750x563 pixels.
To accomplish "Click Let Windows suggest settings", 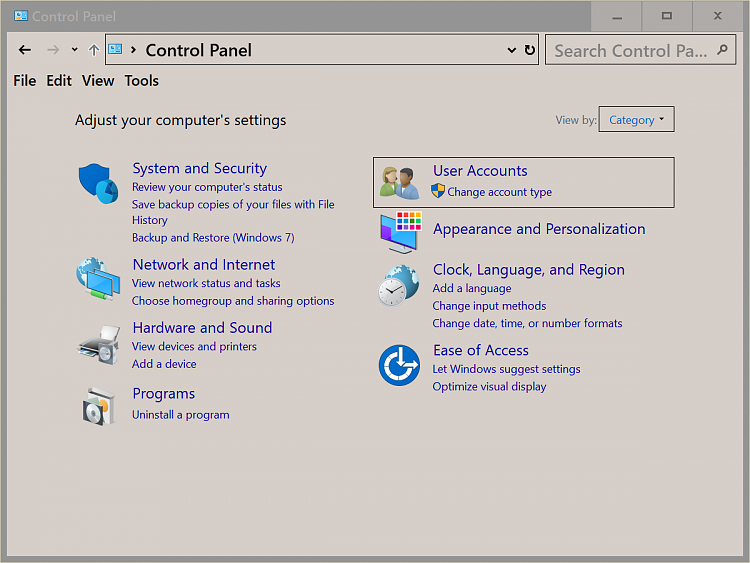I will coord(506,369).
